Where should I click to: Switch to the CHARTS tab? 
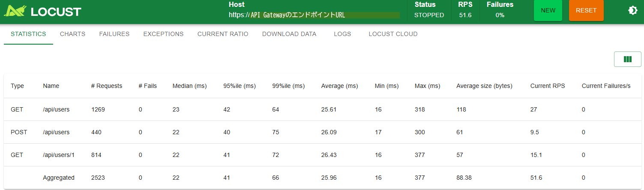72,34
